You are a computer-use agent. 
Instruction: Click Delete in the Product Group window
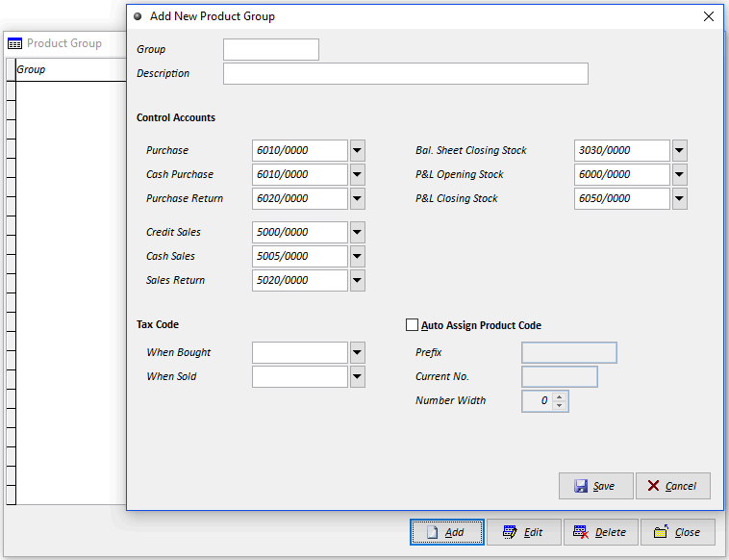click(x=601, y=532)
